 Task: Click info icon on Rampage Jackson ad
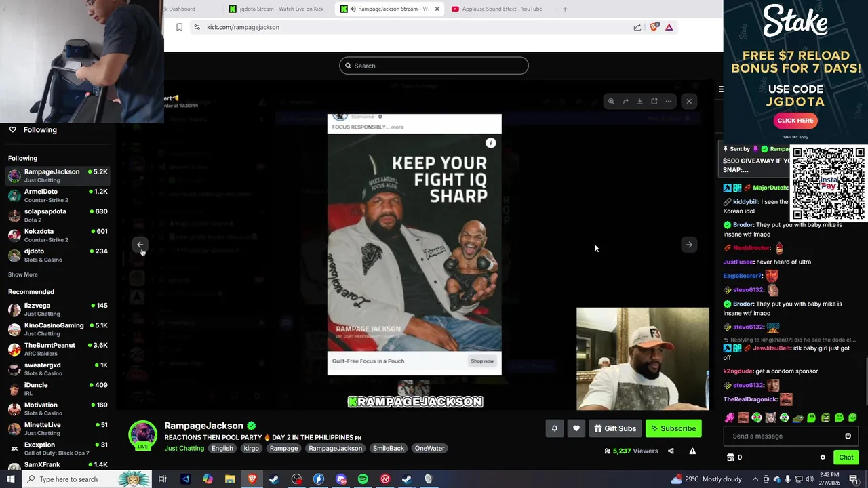(x=491, y=143)
